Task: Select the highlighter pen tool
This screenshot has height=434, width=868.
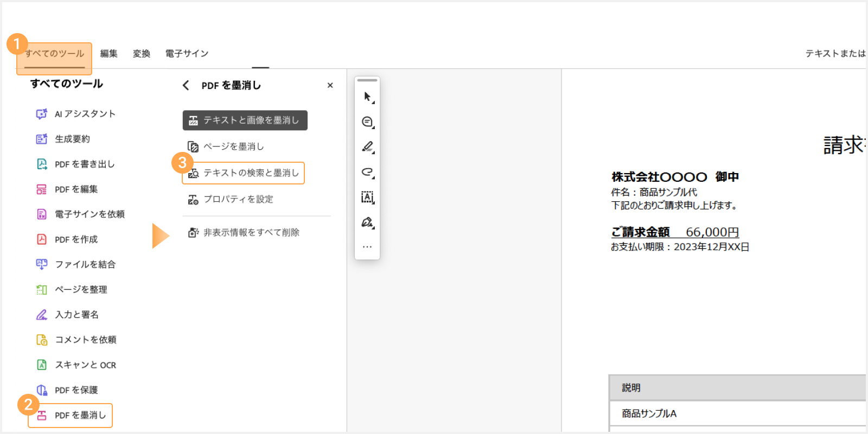Action: pyautogui.click(x=368, y=147)
